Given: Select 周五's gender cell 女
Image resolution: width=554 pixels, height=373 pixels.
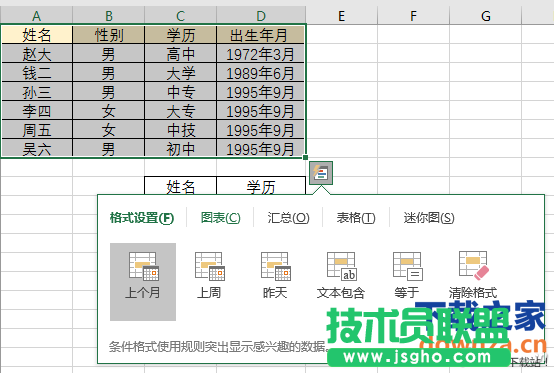Looking at the screenshot, I should point(109,130).
